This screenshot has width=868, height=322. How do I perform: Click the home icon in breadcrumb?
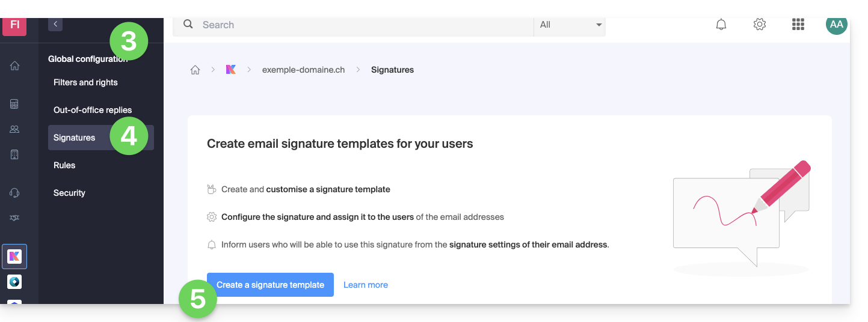[195, 70]
